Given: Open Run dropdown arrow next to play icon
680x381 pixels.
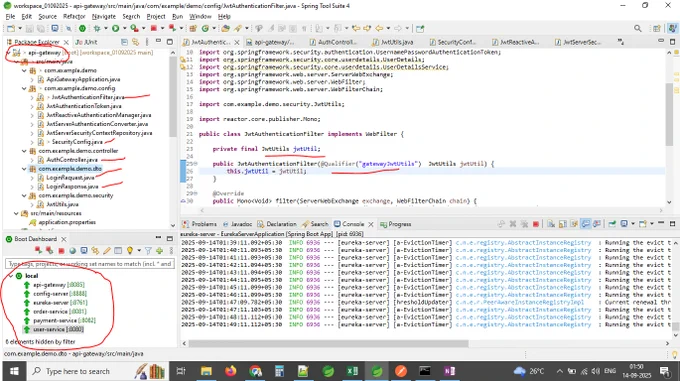Looking at the screenshot, I should (x=124, y=29).
